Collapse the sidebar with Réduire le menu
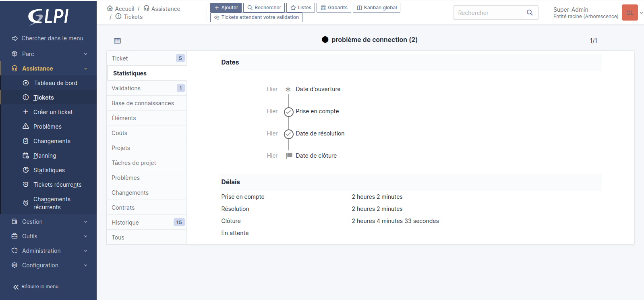 coord(36,287)
